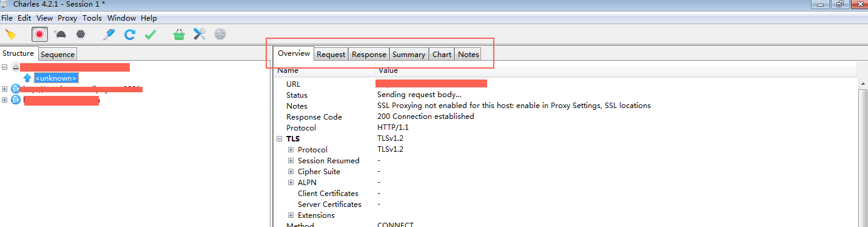Toggle breakpoints with the hexagon icon

[x=81, y=35]
